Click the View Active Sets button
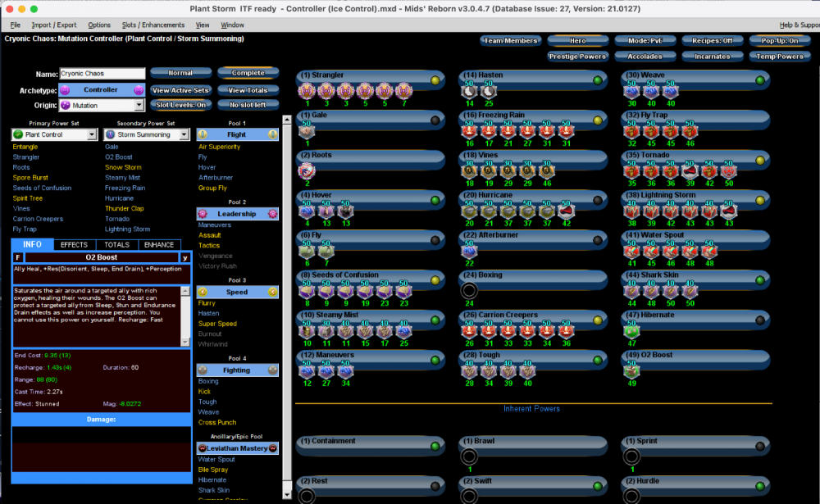This screenshot has height=504, width=820. [x=180, y=90]
